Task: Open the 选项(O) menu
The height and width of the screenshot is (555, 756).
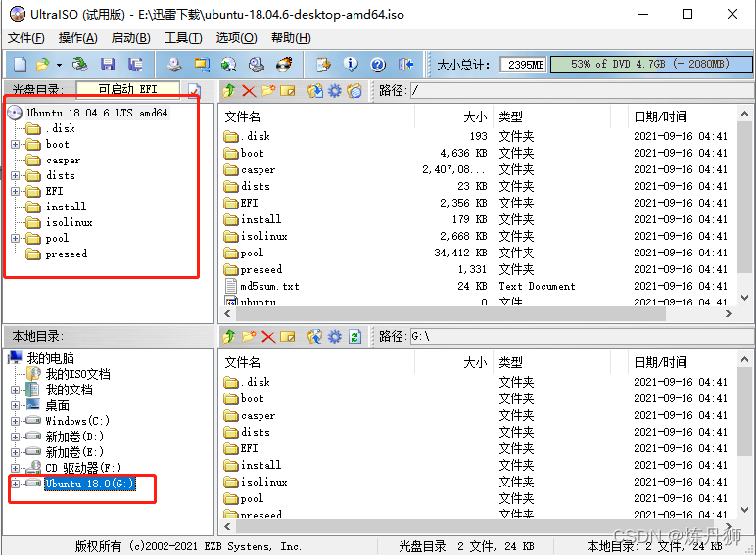Action: coord(236,38)
